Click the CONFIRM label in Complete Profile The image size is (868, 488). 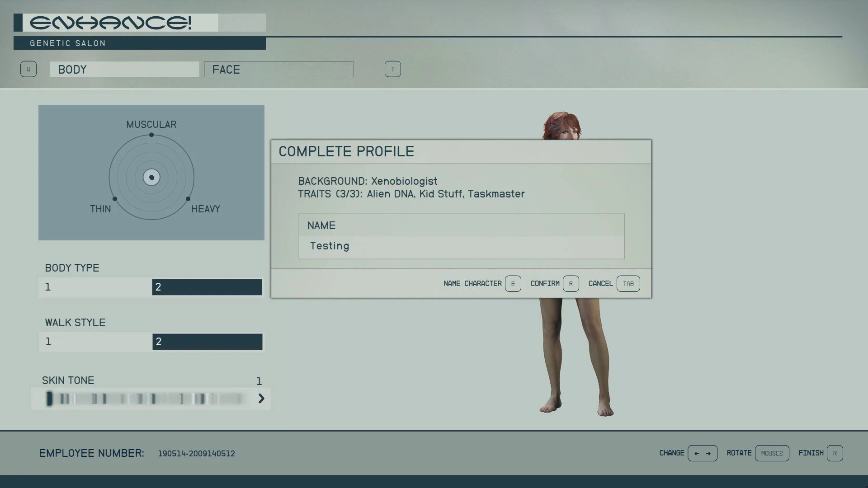tap(545, 284)
